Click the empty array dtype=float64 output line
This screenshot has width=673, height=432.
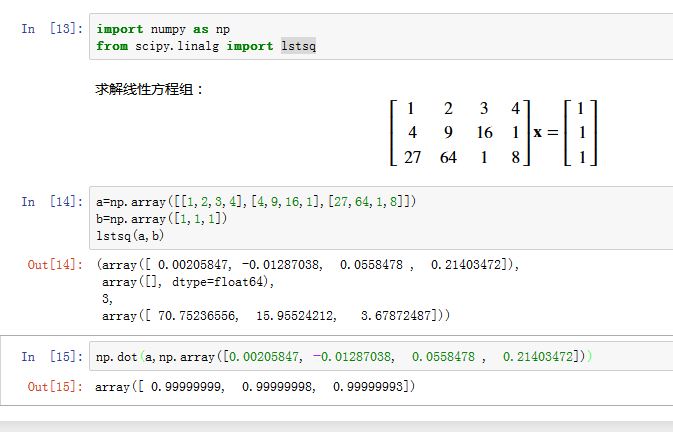[186, 282]
